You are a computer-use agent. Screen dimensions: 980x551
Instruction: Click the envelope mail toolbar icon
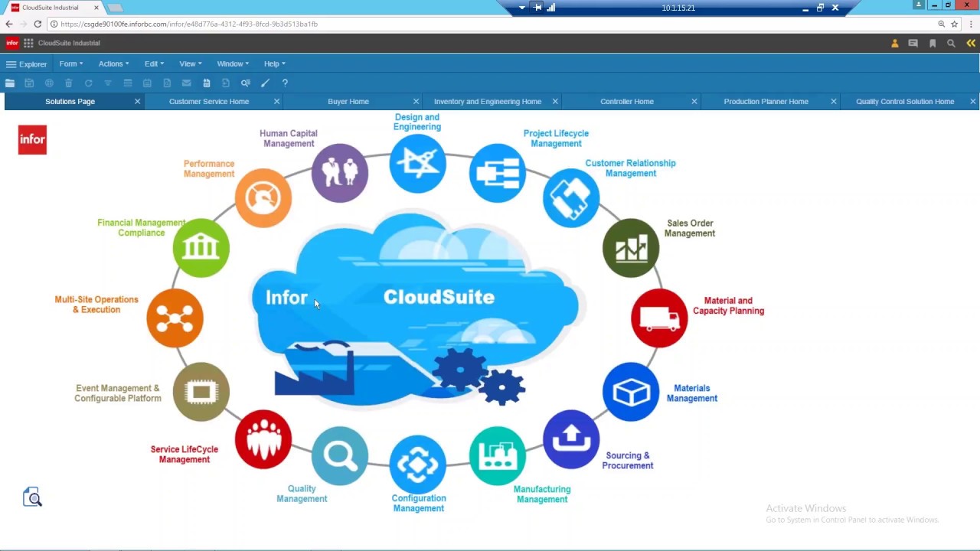tap(186, 83)
